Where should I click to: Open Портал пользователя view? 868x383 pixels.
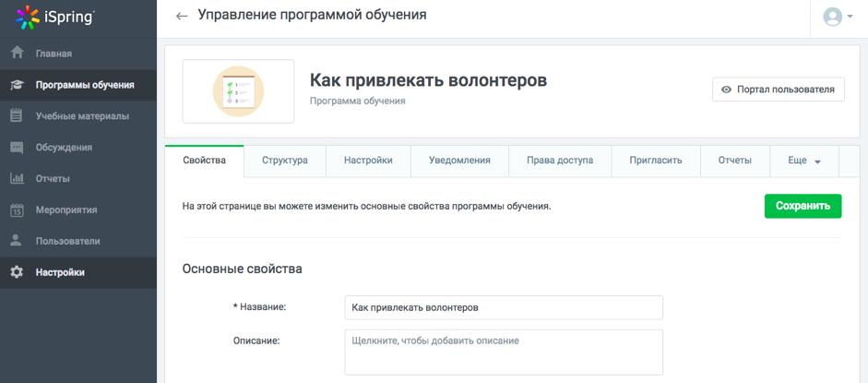click(778, 90)
